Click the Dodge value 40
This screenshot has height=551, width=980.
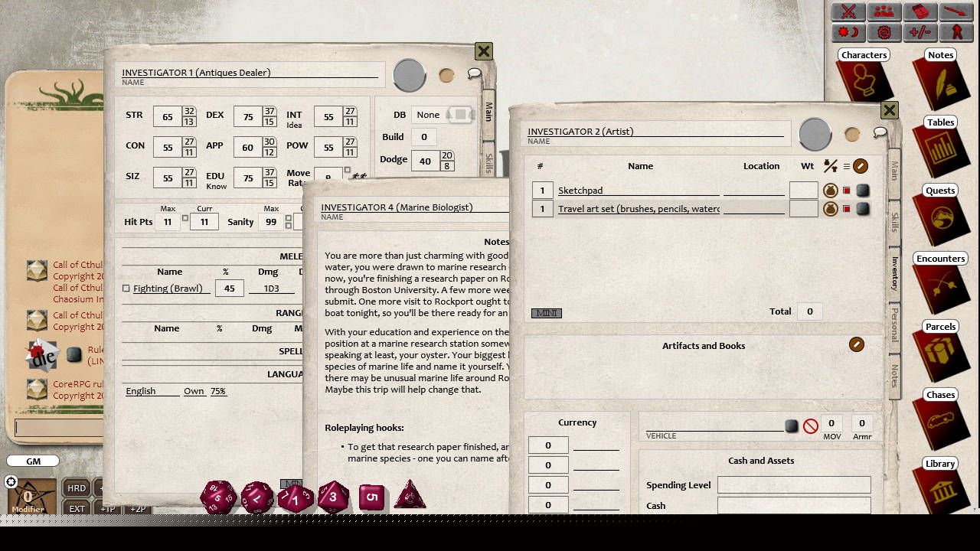click(x=425, y=161)
